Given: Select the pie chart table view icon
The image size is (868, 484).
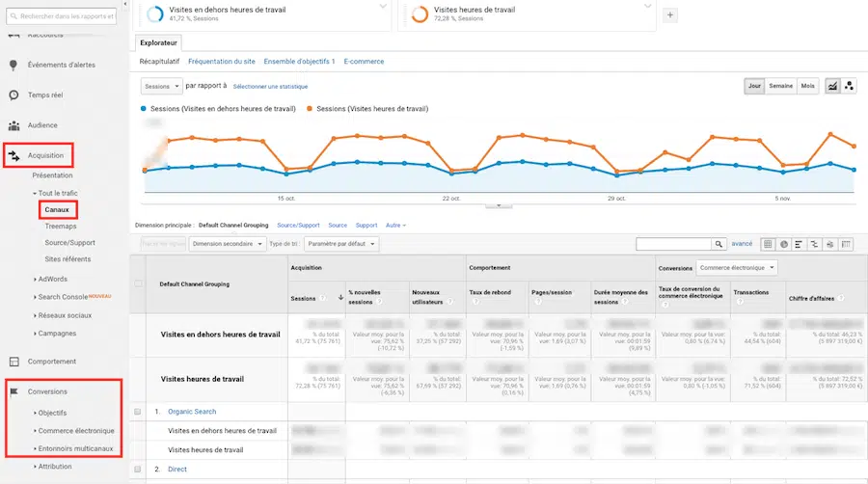Looking at the screenshot, I should [x=784, y=245].
